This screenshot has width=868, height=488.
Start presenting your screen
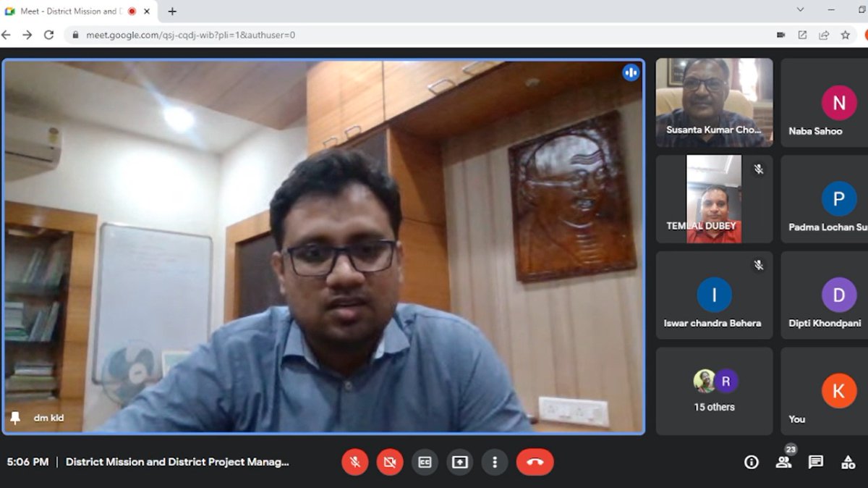[x=460, y=462]
